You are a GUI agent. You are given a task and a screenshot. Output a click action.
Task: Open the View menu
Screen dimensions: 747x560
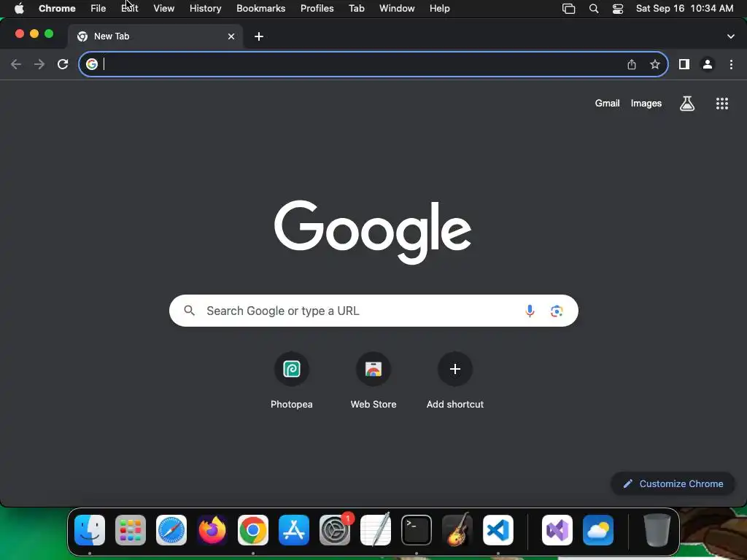point(164,9)
